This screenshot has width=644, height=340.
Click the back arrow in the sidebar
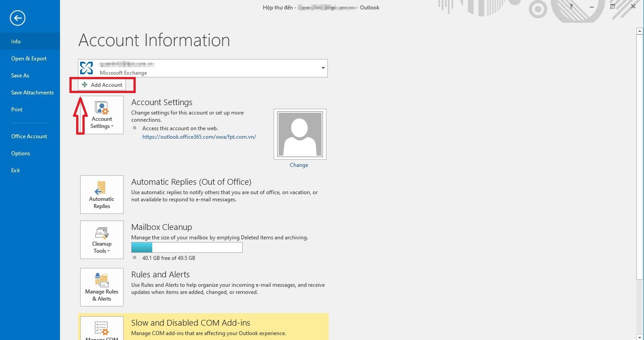point(17,18)
